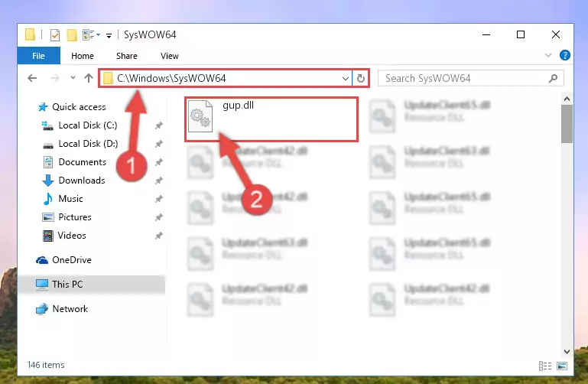This screenshot has height=384, width=588.
Task: Select the gup.dll file icon
Action: tap(200, 116)
